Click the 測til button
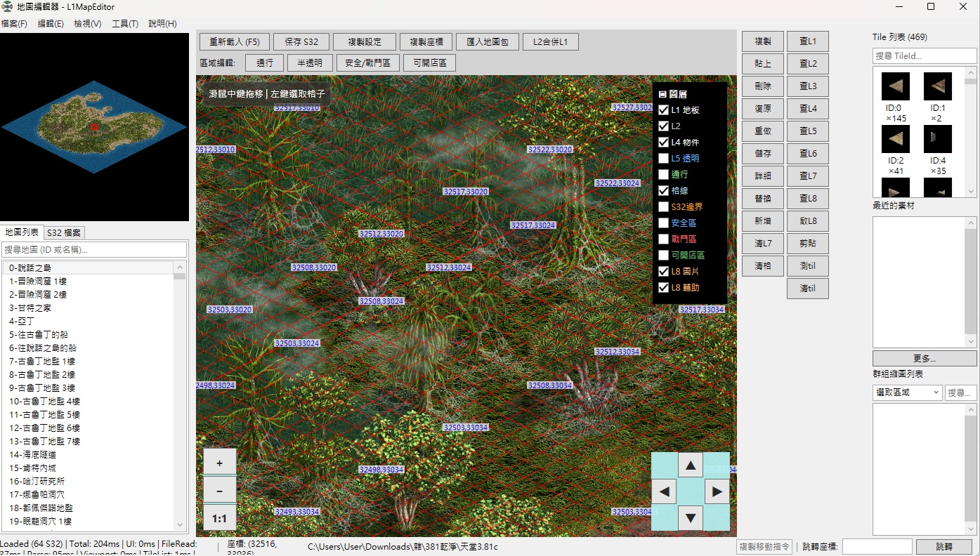 pos(808,266)
